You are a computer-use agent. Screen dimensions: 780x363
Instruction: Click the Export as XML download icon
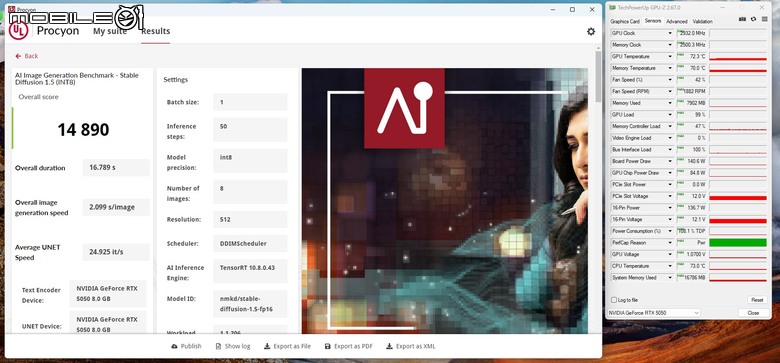(x=390, y=346)
